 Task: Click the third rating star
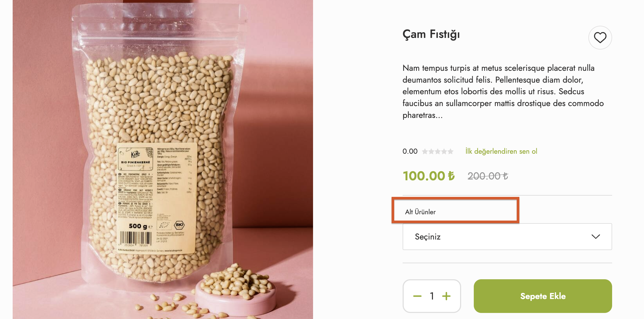[438, 151]
